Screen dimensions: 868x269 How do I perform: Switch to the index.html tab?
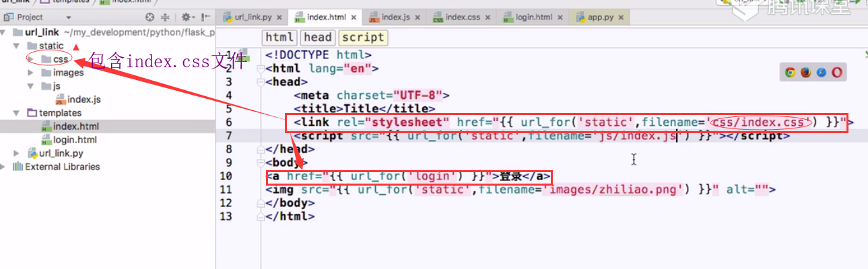pos(324,17)
